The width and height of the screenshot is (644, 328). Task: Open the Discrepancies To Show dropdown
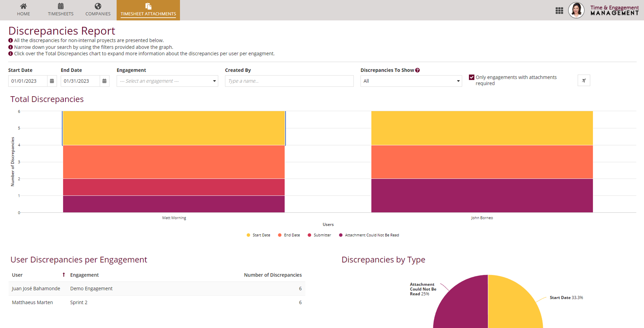(411, 81)
